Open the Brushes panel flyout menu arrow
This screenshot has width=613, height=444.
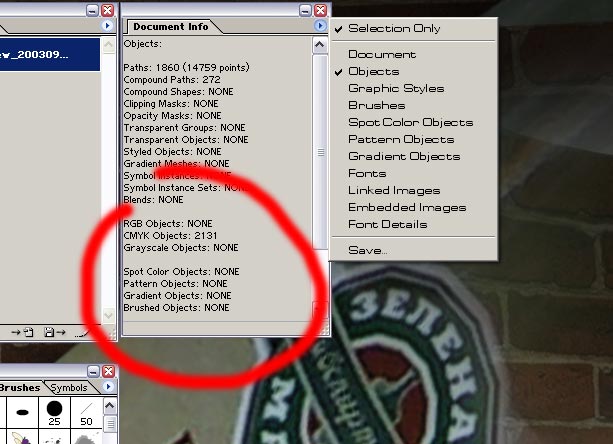[x=108, y=387]
